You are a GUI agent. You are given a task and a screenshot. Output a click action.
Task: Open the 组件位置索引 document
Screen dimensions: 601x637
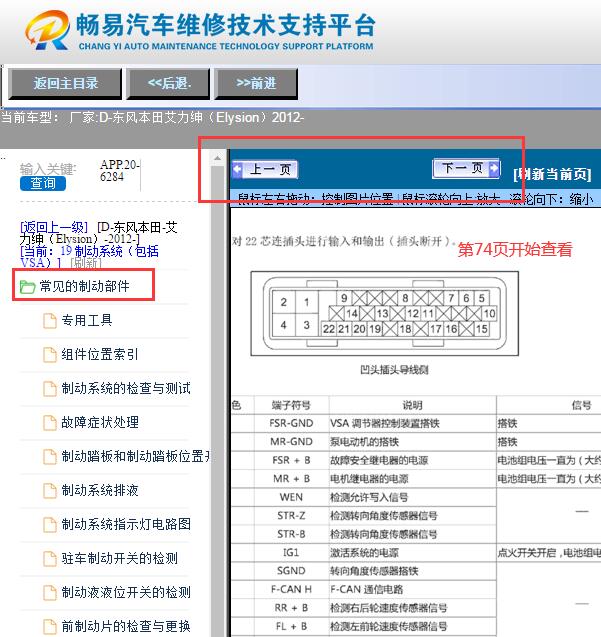(100, 354)
